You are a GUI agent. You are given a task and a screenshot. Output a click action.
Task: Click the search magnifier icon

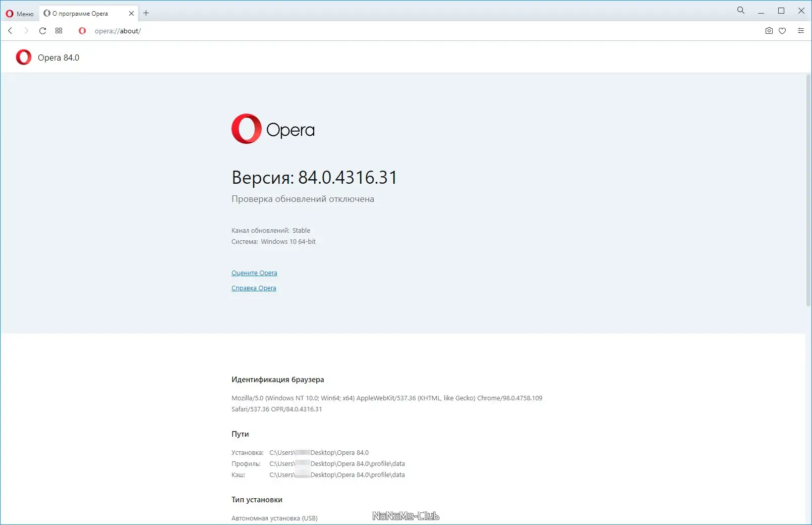click(x=740, y=10)
